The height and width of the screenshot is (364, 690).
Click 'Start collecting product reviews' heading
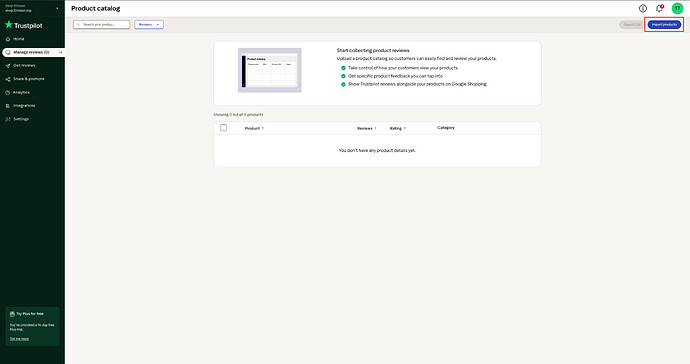coord(373,51)
